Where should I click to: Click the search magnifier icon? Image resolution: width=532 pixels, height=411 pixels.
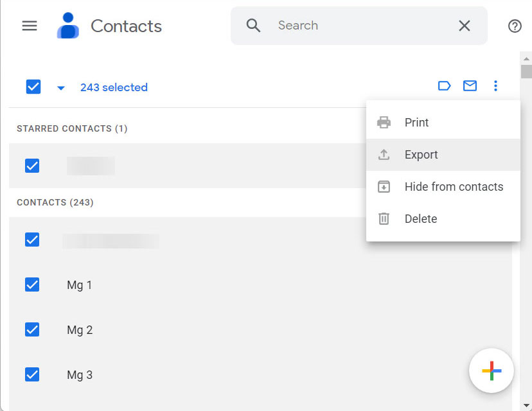pyautogui.click(x=254, y=26)
